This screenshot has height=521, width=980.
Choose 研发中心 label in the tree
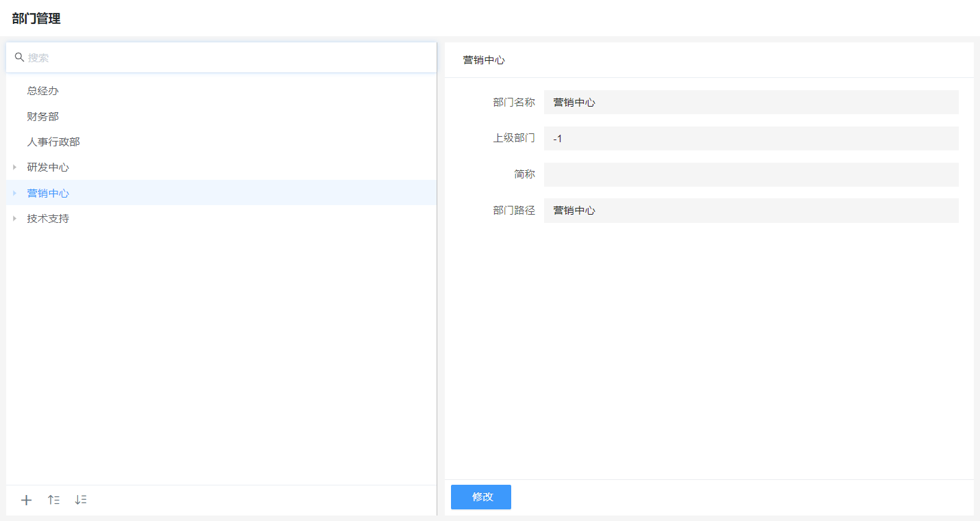coord(48,168)
